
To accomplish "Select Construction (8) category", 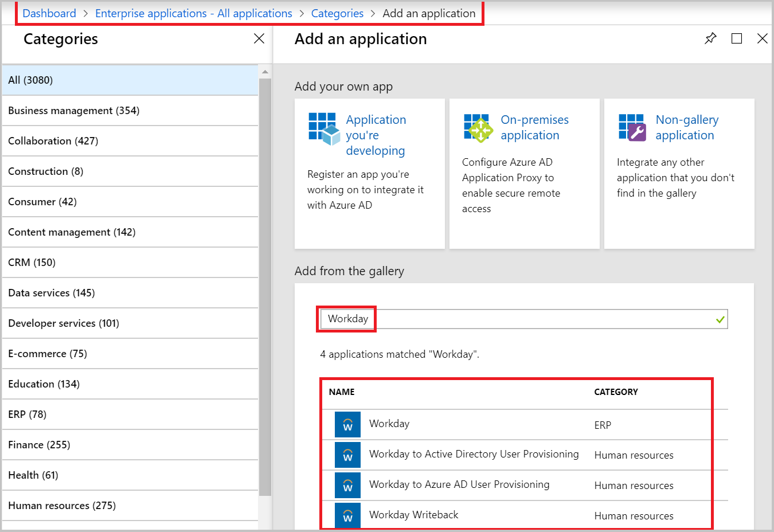I will [130, 171].
